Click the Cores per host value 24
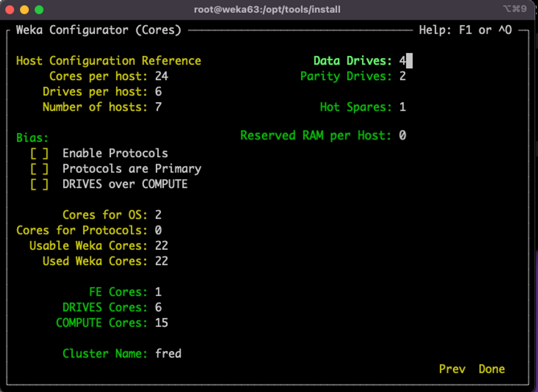Viewport: 538px width, 392px height. pyautogui.click(x=161, y=76)
